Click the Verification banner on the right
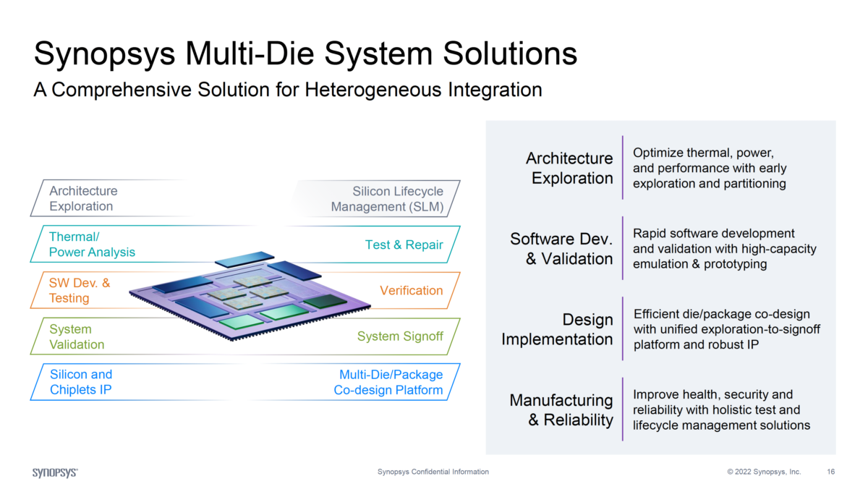Viewport: 868px width, 484px height. click(x=412, y=291)
